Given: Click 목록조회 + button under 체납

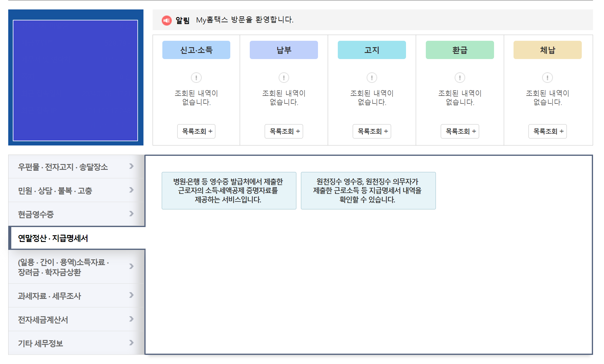Looking at the screenshot, I should [548, 131].
